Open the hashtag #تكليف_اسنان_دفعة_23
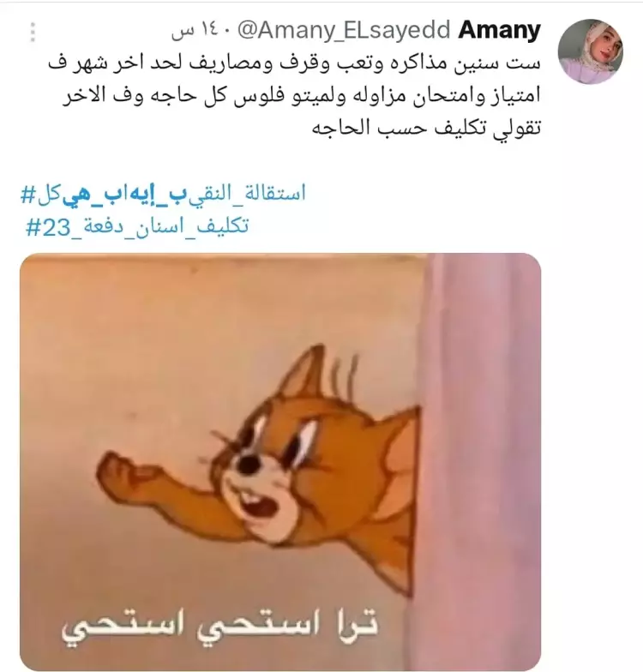The height and width of the screenshot is (672, 643). click(137, 226)
